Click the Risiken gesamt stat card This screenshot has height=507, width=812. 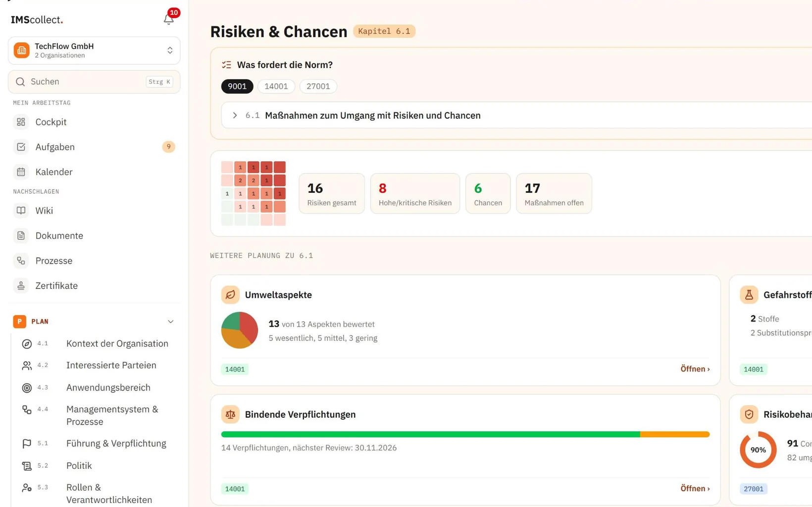(x=332, y=194)
